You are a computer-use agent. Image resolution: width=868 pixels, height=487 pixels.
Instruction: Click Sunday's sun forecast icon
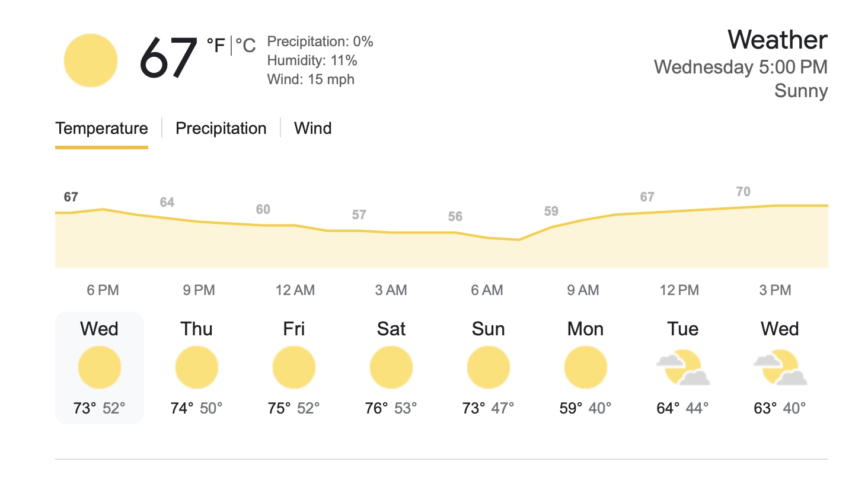489,367
